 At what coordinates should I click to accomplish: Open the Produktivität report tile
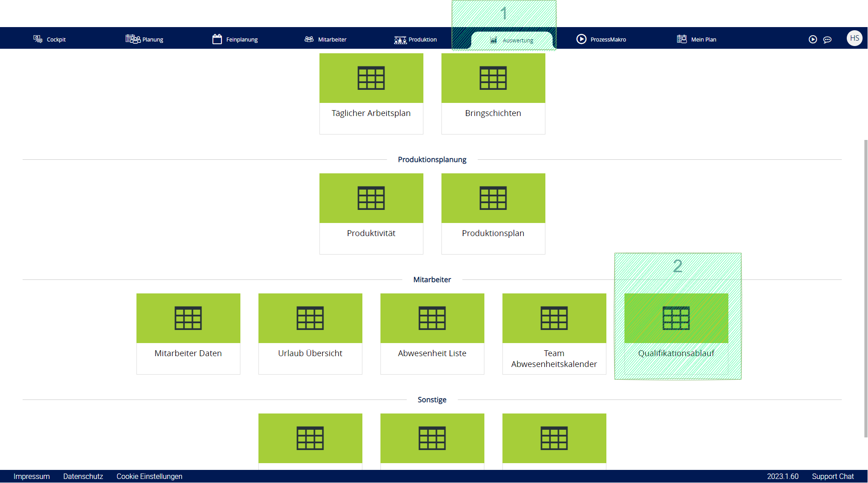(371, 214)
